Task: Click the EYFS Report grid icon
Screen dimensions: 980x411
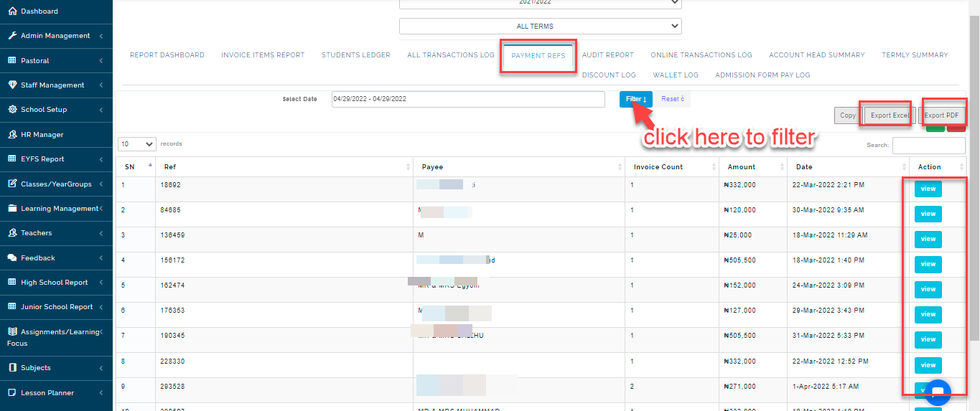Action: [x=12, y=159]
